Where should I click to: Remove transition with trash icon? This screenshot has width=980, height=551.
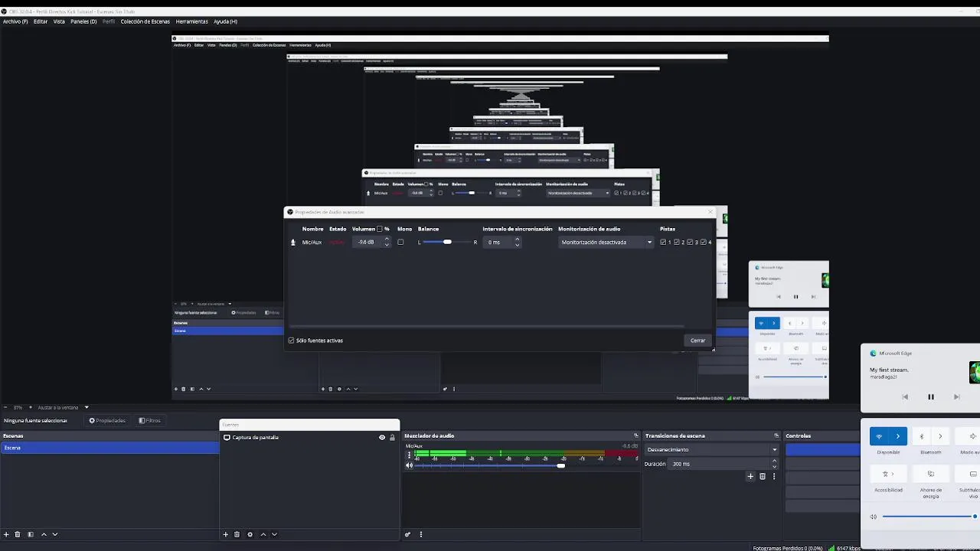(763, 476)
